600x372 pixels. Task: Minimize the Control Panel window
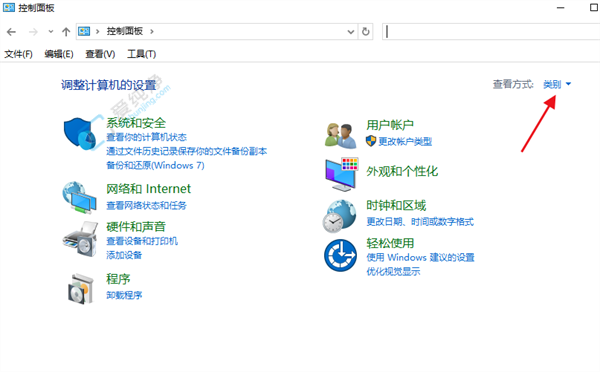click(561, 8)
